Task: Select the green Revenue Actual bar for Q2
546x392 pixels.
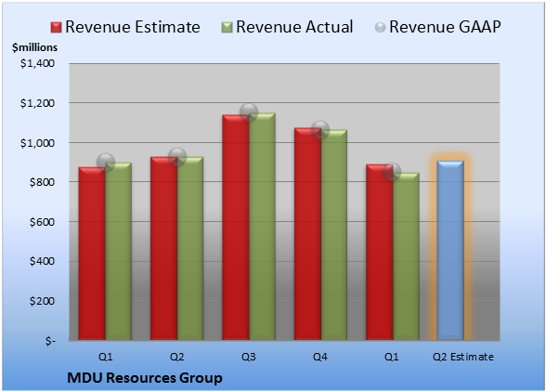Action: tap(190, 248)
